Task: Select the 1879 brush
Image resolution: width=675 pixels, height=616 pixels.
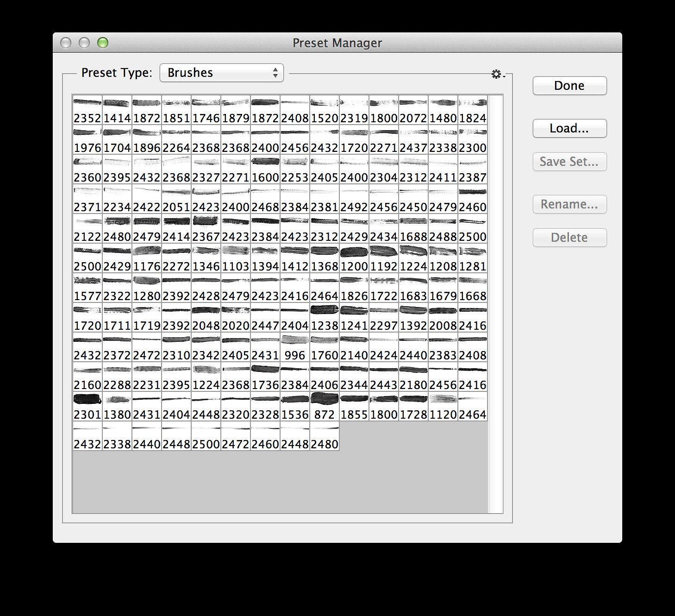Action: click(236, 110)
